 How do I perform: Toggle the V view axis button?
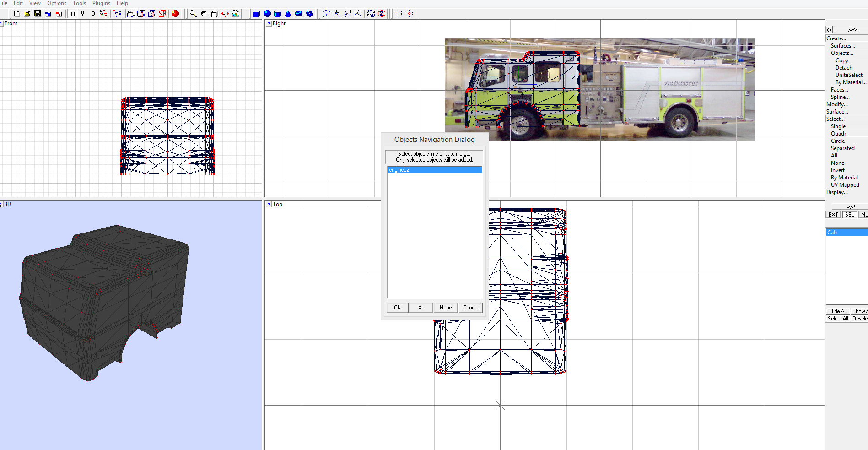[x=82, y=14]
